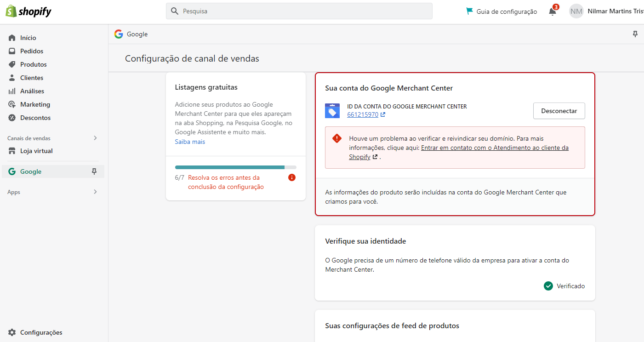Click the Listagens gratuitas heading

tap(206, 87)
